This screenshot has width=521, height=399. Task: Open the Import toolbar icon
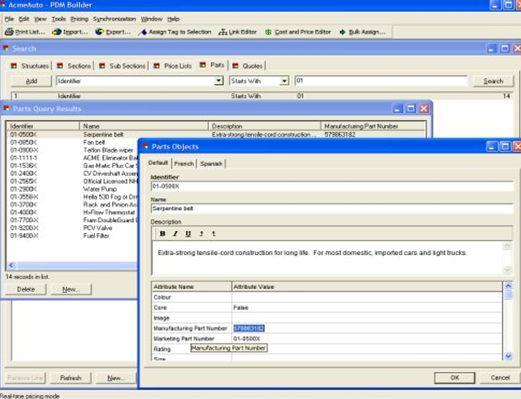click(57, 32)
